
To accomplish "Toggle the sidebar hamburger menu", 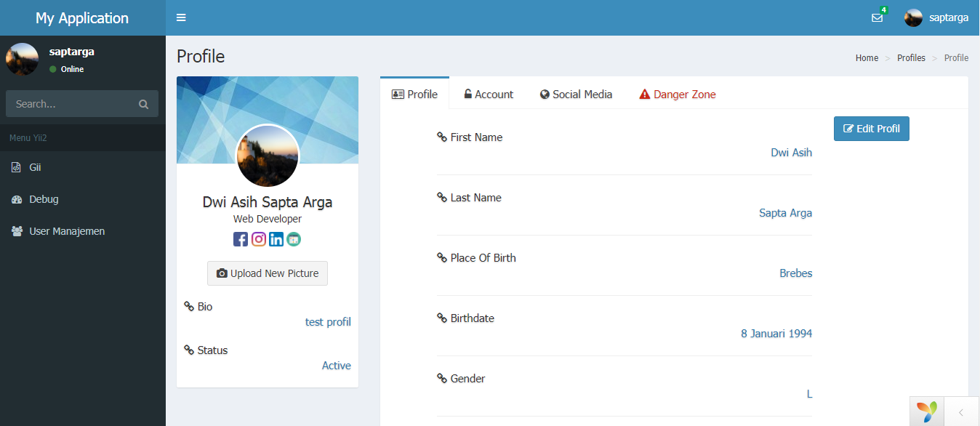I will (181, 17).
